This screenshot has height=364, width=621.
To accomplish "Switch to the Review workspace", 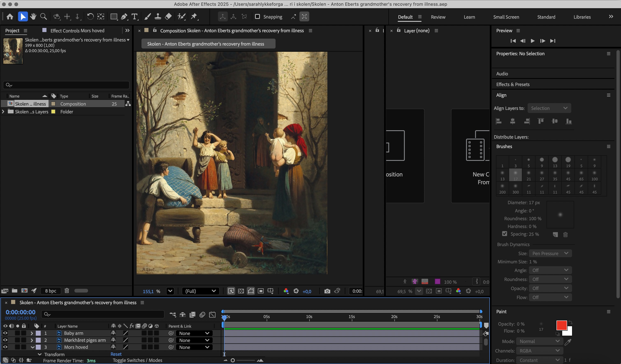I will 438,17.
